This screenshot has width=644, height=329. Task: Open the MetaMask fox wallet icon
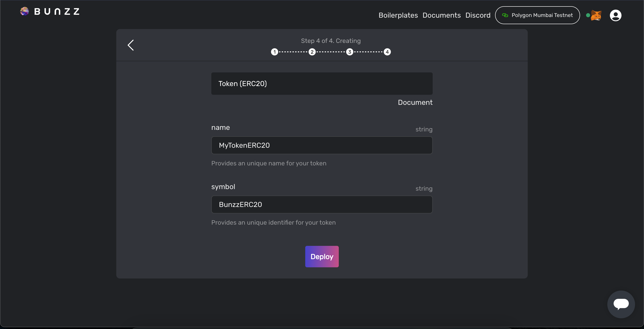pos(596,15)
